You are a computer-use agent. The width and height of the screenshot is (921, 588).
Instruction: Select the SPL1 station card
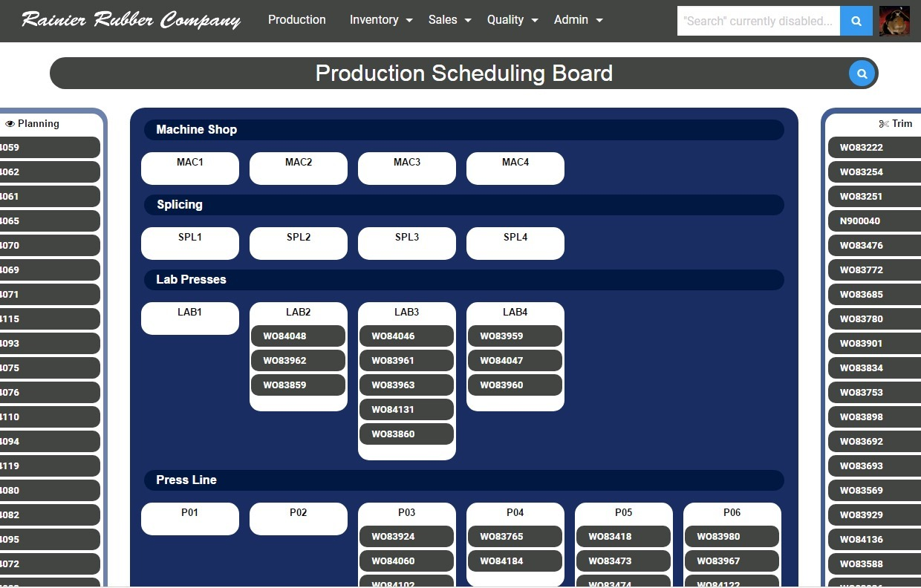point(190,244)
